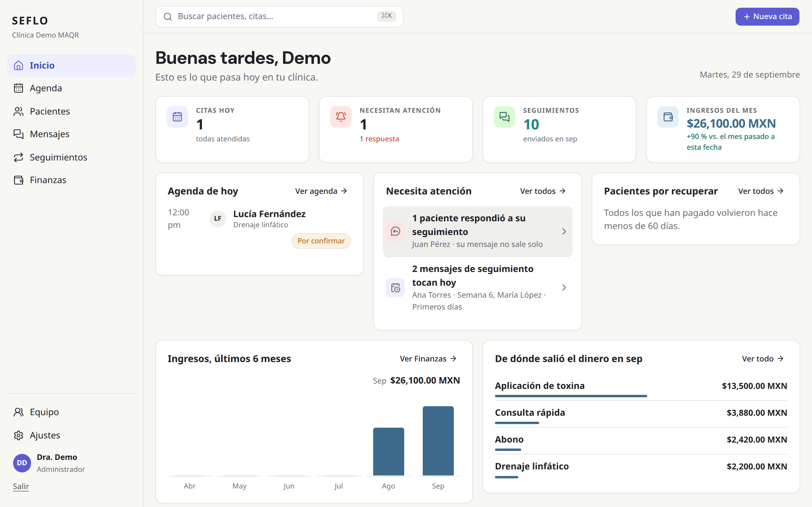Expand the 2 follow-up messages chevron
The image size is (812, 507).
click(564, 288)
